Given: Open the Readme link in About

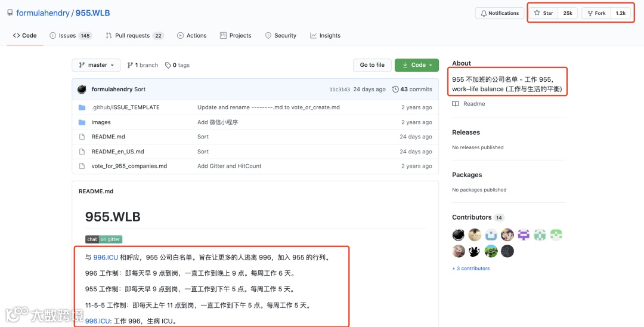Looking at the screenshot, I should point(469,104).
